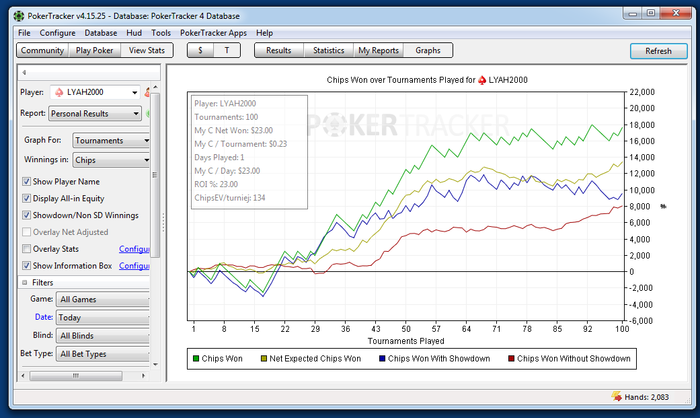Open the File menu

click(x=24, y=33)
